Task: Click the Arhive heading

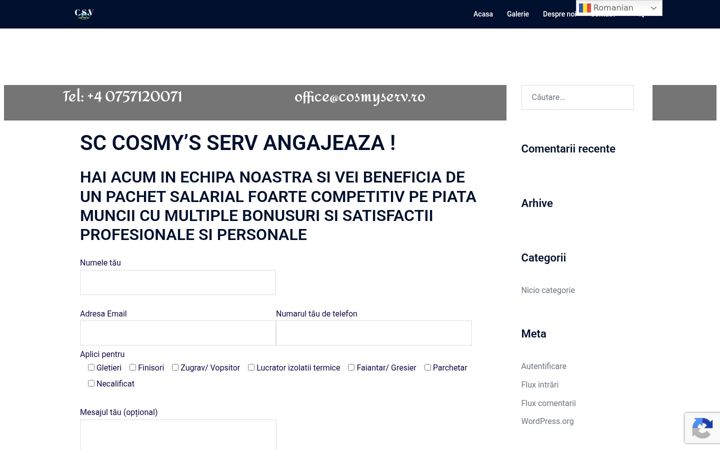Action: [537, 203]
